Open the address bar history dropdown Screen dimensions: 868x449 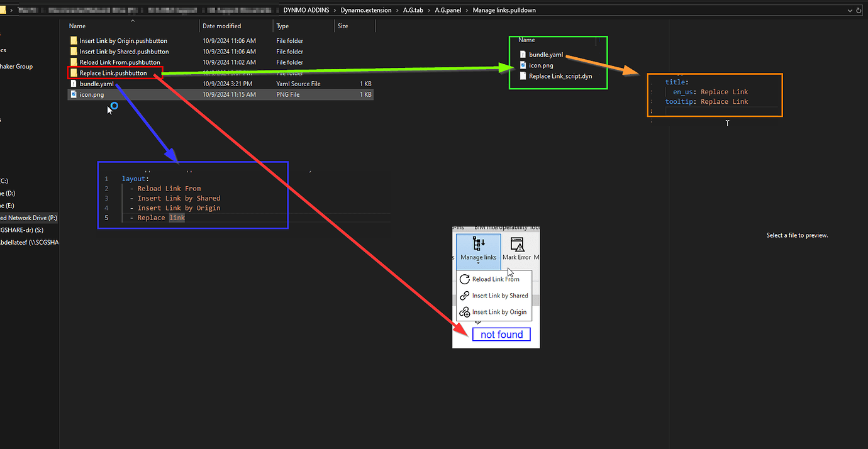850,9
